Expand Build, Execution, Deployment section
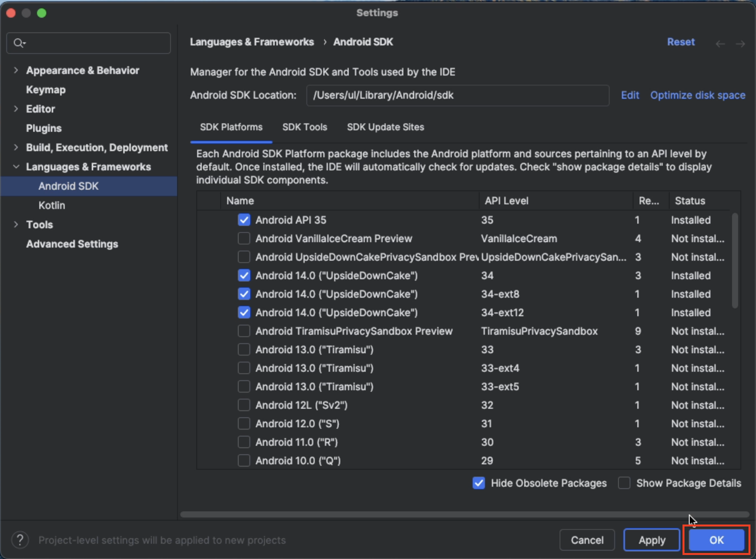 [16, 147]
